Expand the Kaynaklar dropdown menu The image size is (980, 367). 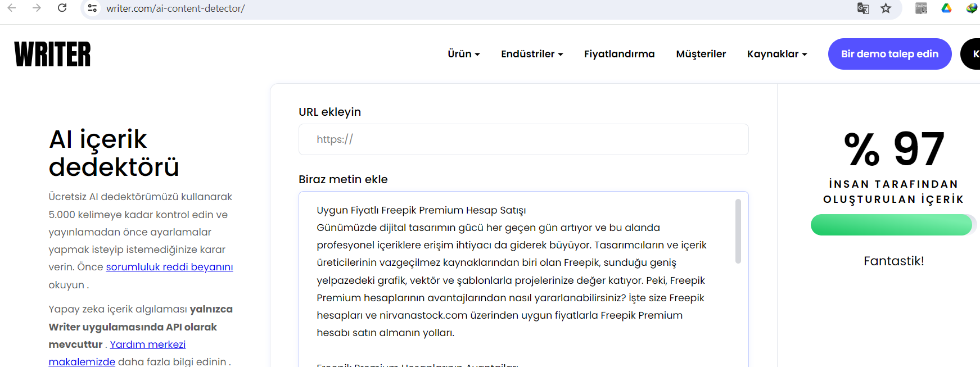[x=777, y=54]
